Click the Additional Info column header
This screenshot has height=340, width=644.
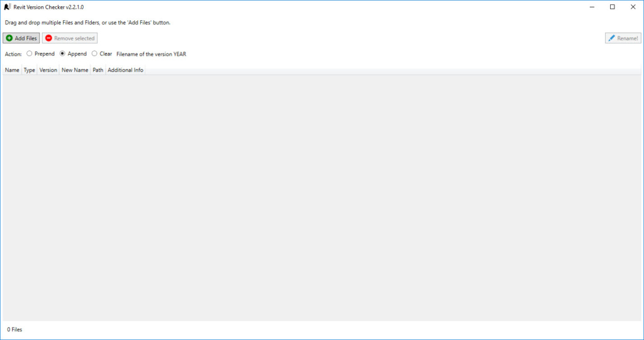pyautogui.click(x=125, y=71)
